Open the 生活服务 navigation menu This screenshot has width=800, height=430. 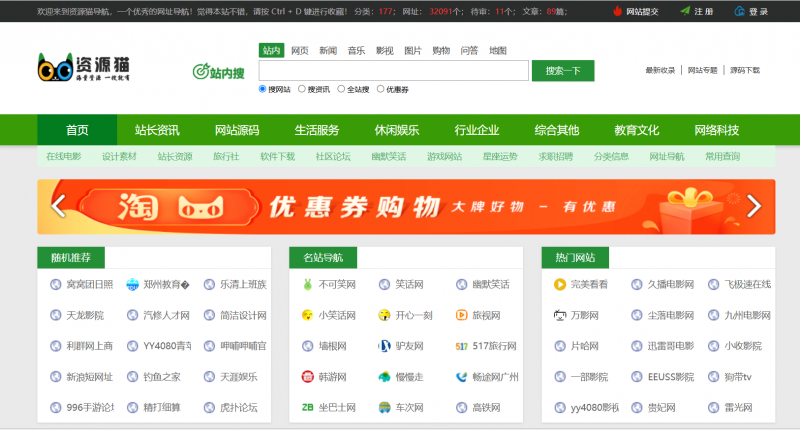[x=317, y=130]
